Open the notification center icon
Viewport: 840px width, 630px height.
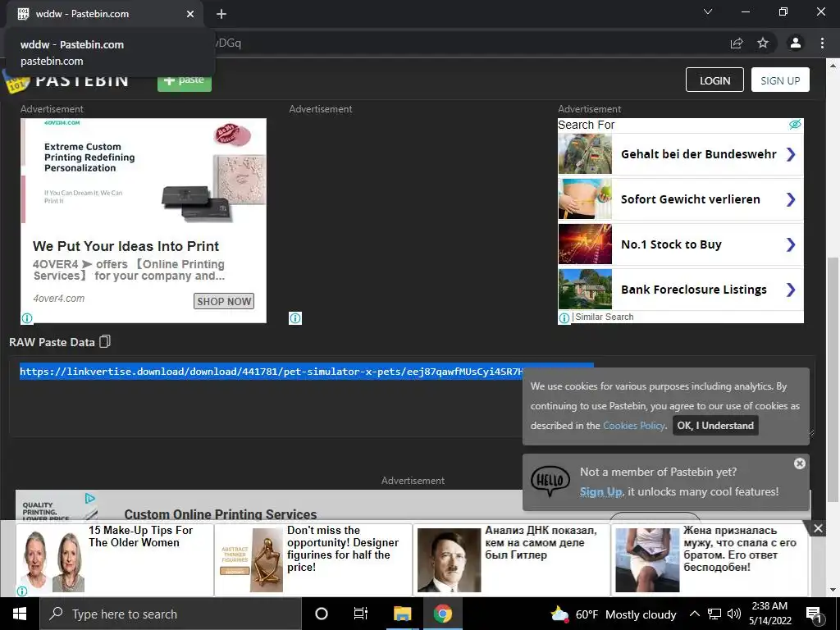(815, 614)
